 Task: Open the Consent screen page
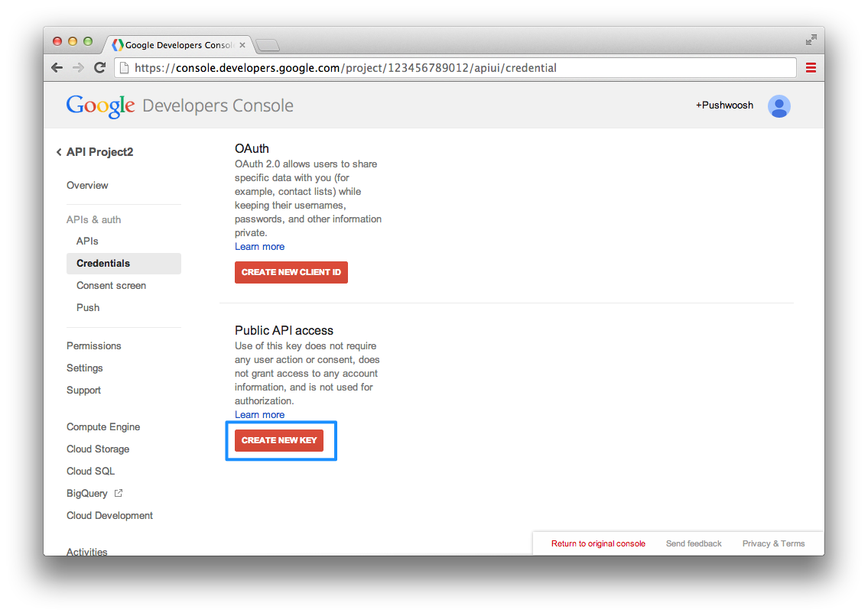coord(111,285)
